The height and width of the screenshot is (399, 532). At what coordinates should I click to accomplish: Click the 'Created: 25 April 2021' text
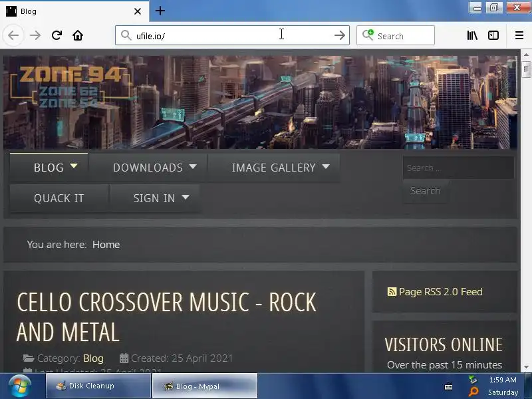coord(182,358)
